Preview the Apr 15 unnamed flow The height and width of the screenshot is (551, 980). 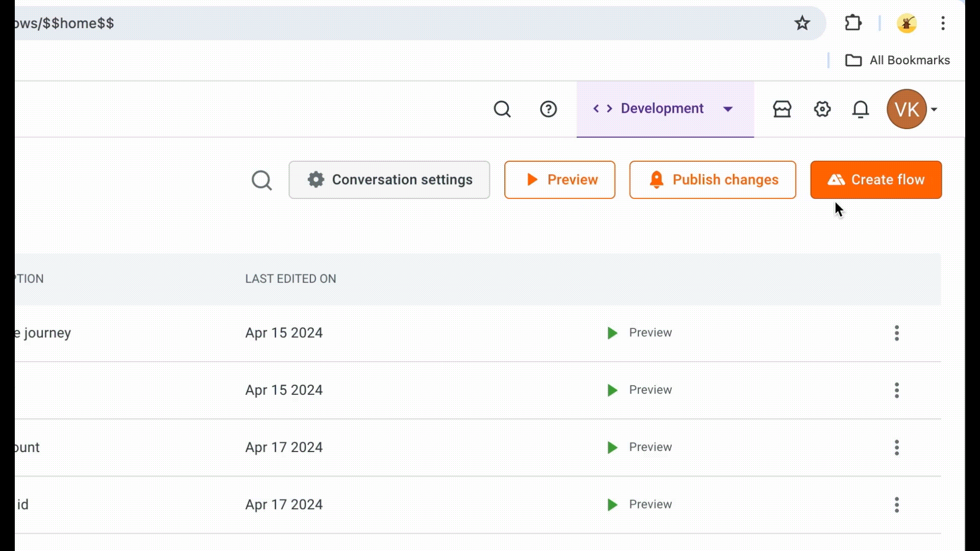click(639, 390)
